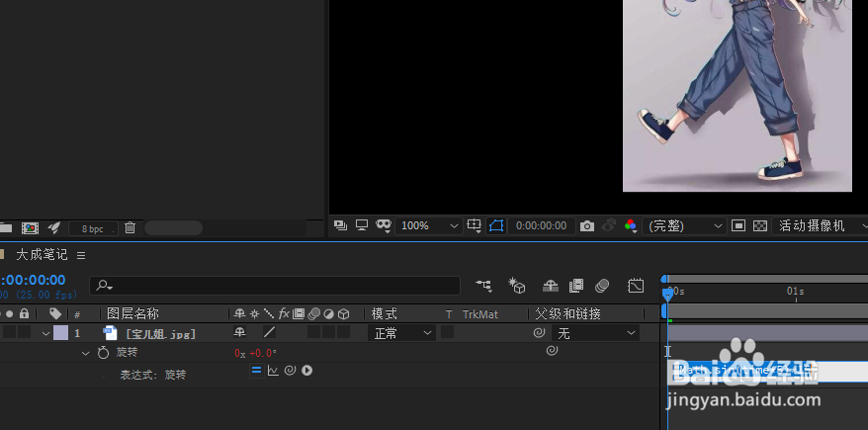The height and width of the screenshot is (430, 868).
Task: Open the 100% magnification dropdown
Action: tap(429, 225)
